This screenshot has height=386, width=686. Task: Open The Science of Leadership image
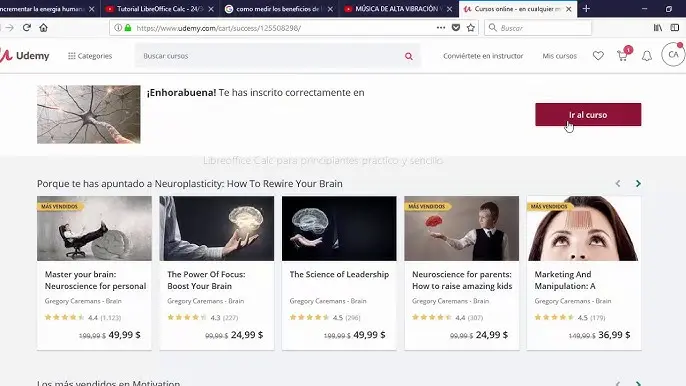(339, 228)
